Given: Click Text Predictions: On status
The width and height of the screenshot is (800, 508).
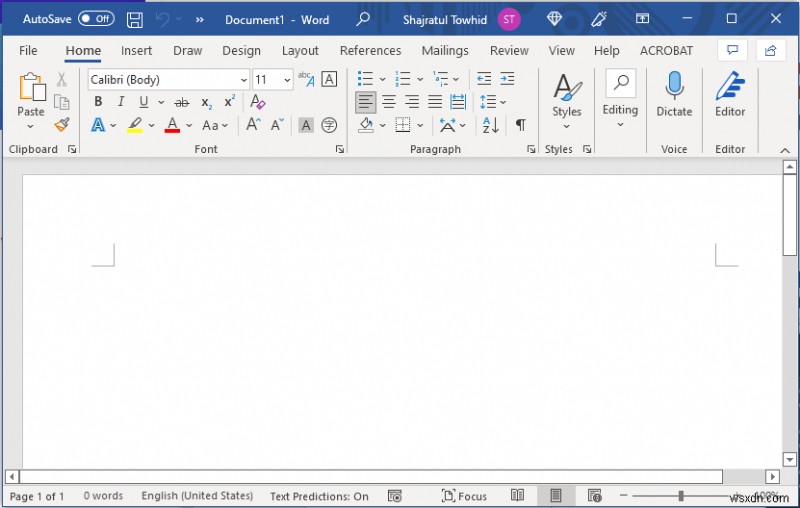Looking at the screenshot, I should (x=319, y=496).
